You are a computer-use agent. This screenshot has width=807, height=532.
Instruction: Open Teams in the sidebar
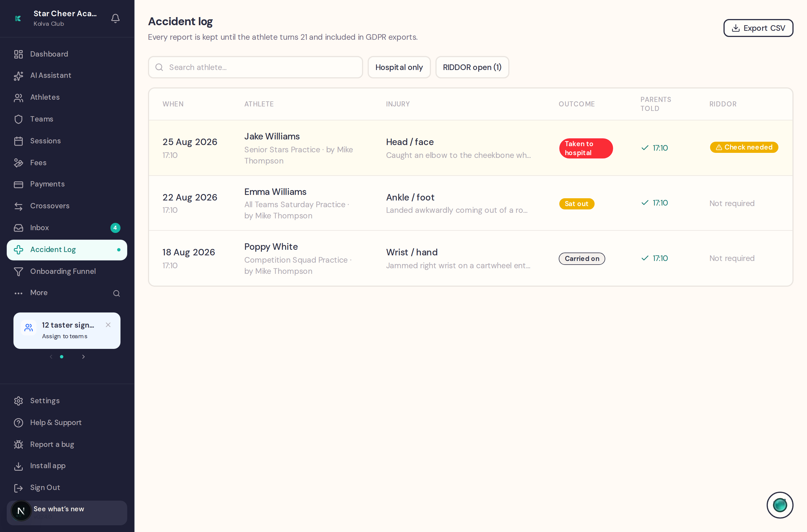pos(67,119)
